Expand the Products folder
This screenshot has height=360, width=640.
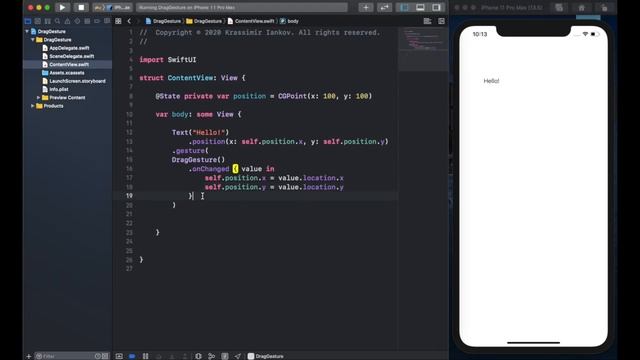33,106
